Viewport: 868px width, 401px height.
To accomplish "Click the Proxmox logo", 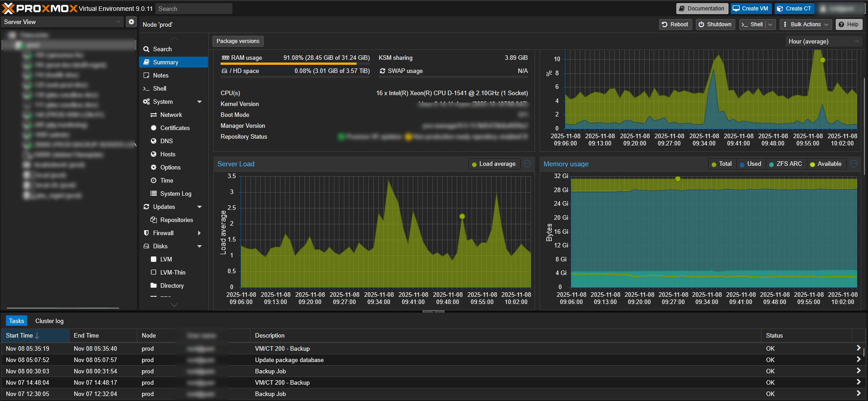I will pos(40,8).
